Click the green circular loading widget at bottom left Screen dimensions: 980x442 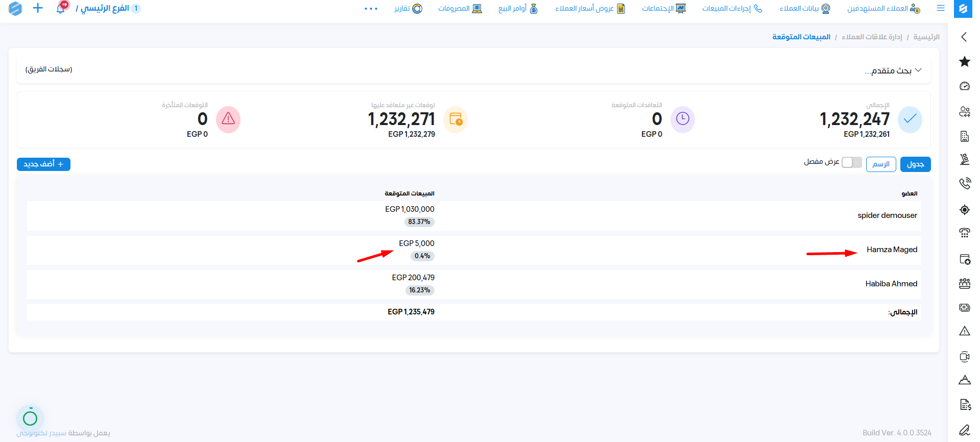(x=30, y=418)
